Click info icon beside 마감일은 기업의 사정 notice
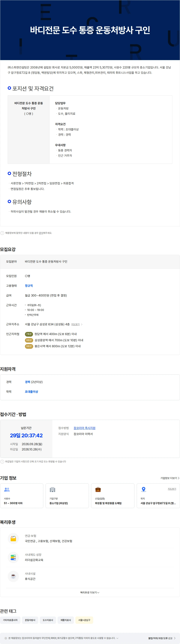The image size is (180, 644). tap(2, 461)
